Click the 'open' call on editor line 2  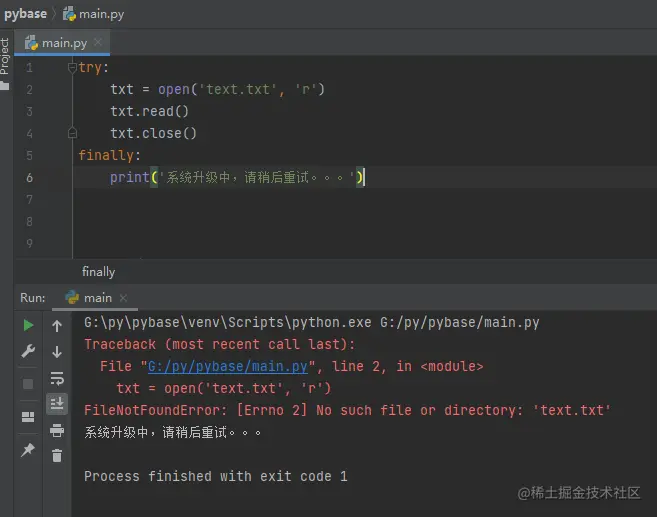point(174,89)
